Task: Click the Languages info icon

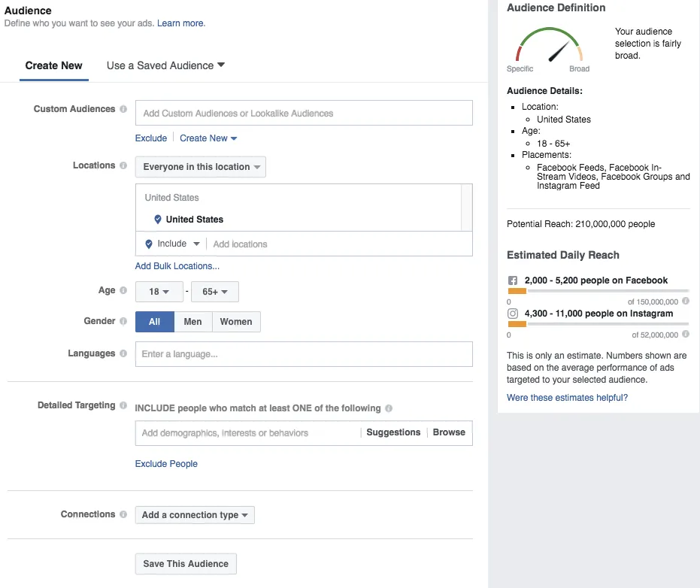Action: point(123,353)
